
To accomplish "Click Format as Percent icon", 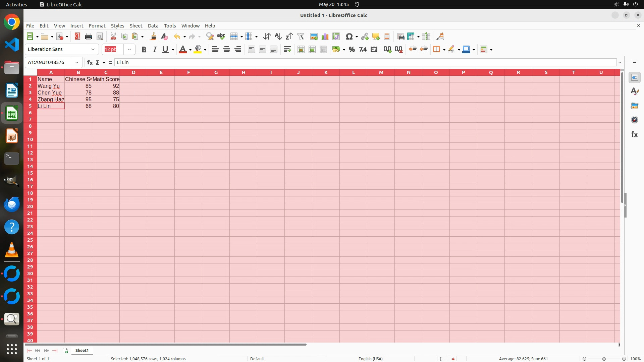I will tap(352, 50).
